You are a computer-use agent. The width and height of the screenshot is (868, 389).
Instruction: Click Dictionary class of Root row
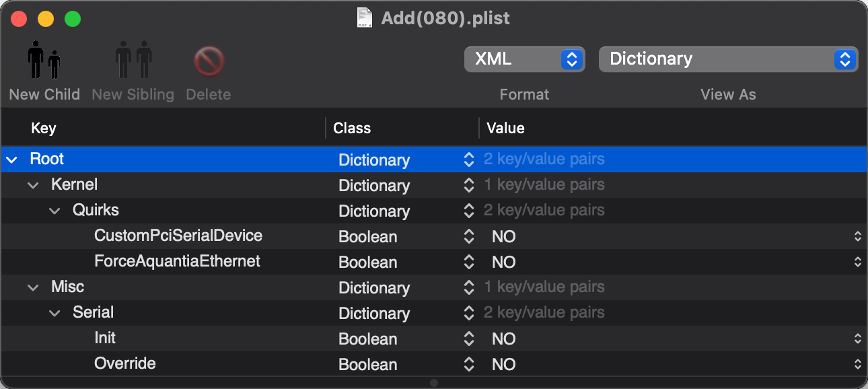[374, 160]
